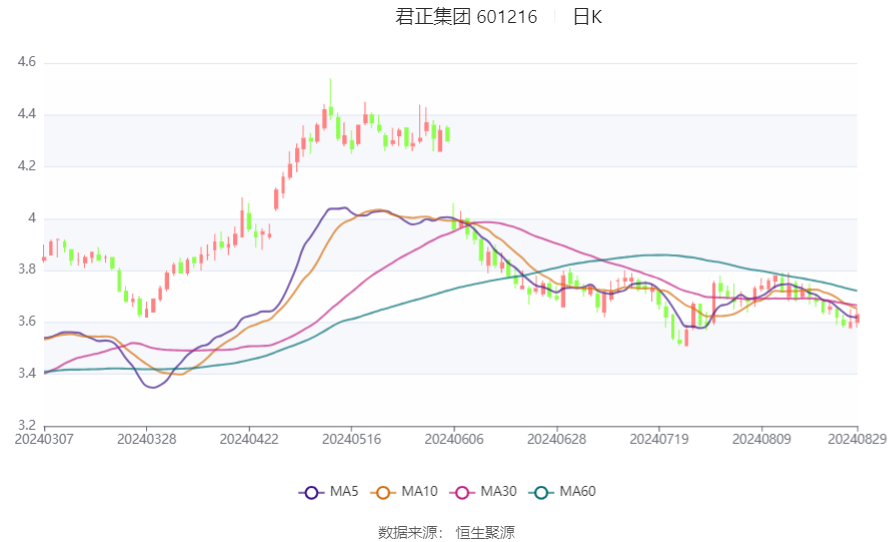Click the MA60 legend text label

pyautogui.click(x=577, y=491)
